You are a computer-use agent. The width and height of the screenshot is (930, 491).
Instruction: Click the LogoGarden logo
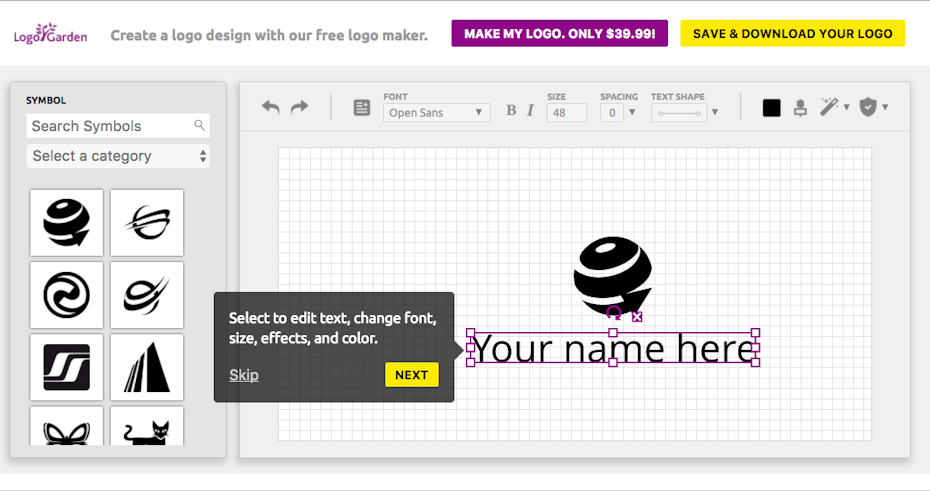(50, 34)
